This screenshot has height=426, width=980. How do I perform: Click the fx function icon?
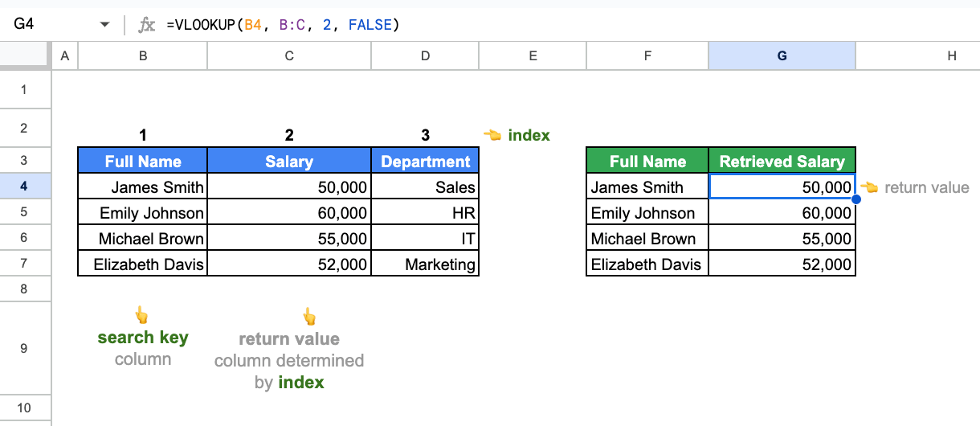(x=147, y=25)
